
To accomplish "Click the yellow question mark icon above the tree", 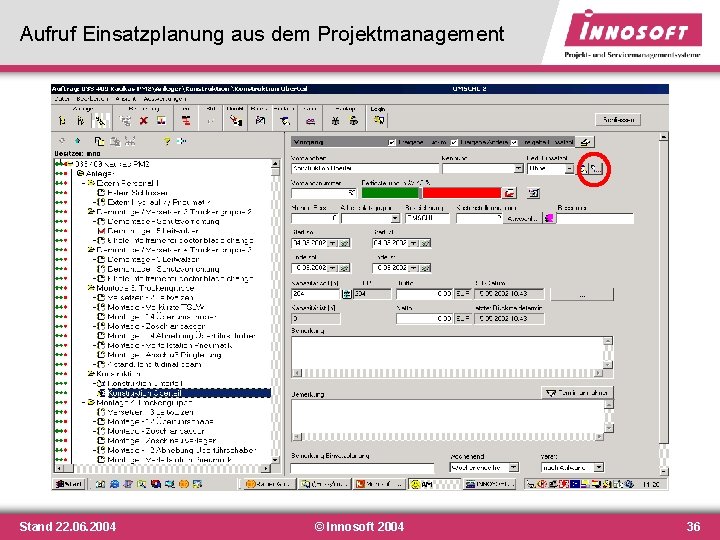I will 167,141.
